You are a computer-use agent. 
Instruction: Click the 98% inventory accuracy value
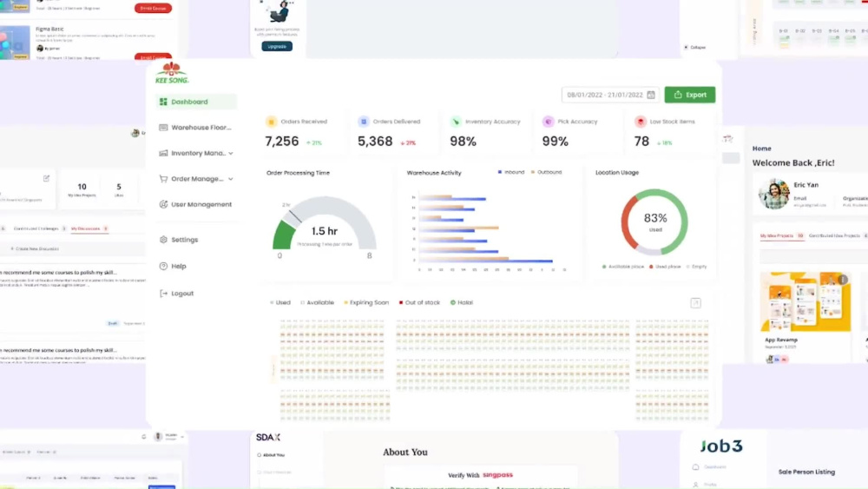[x=463, y=142]
